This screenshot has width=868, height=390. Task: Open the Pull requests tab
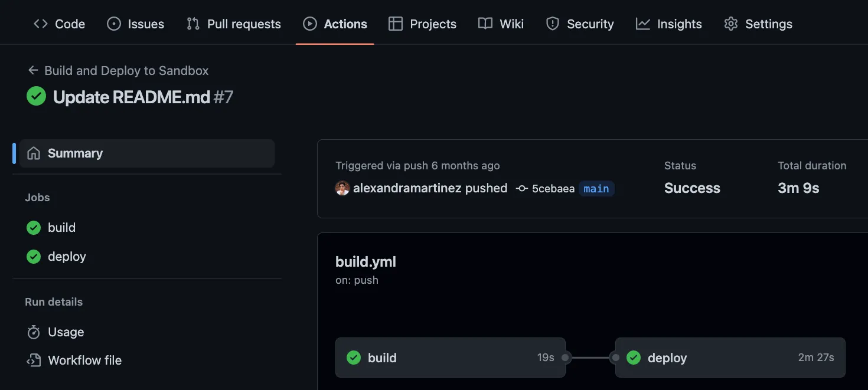(x=233, y=24)
